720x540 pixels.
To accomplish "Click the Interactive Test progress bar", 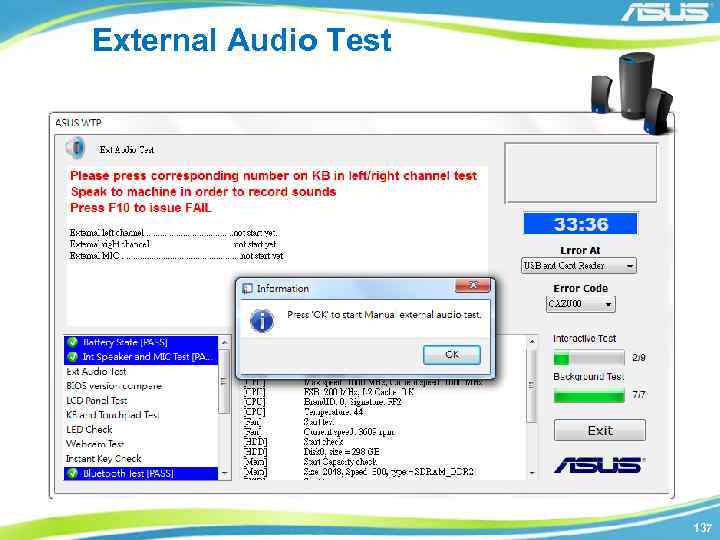I will [589, 358].
